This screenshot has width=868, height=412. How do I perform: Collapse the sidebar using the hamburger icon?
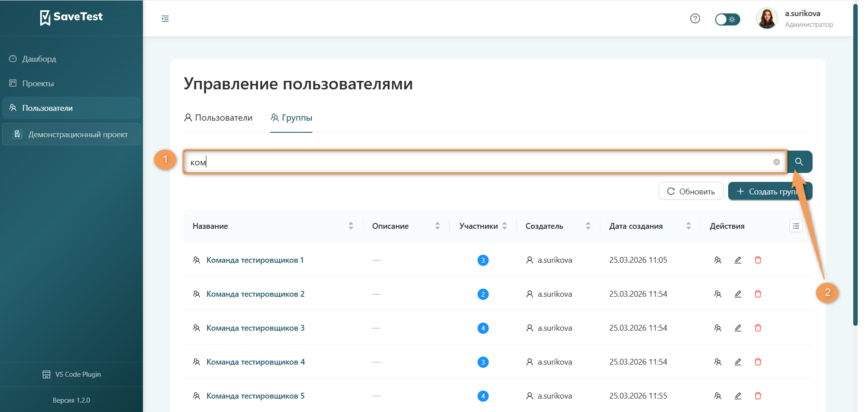tap(165, 19)
